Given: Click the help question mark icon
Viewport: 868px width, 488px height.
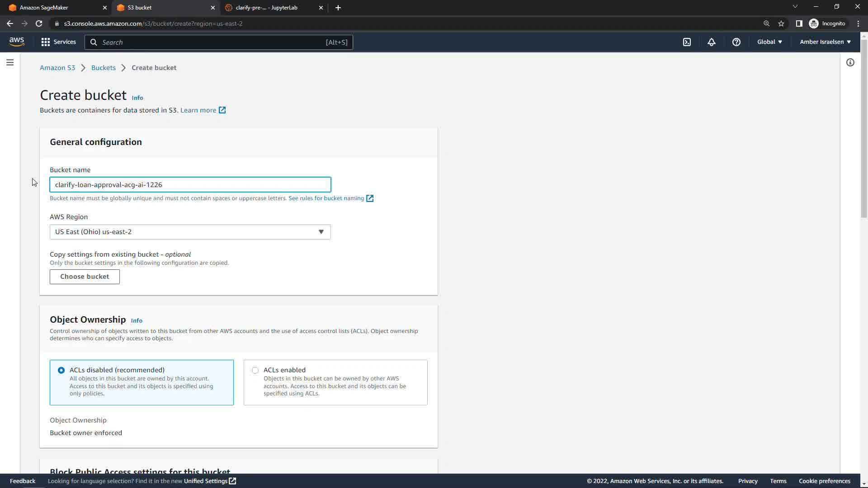Looking at the screenshot, I should [736, 42].
